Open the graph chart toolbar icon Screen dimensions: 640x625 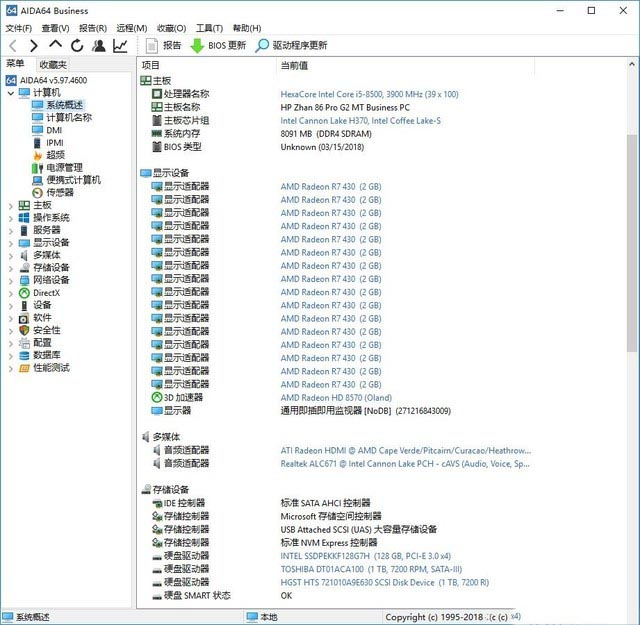pos(120,46)
